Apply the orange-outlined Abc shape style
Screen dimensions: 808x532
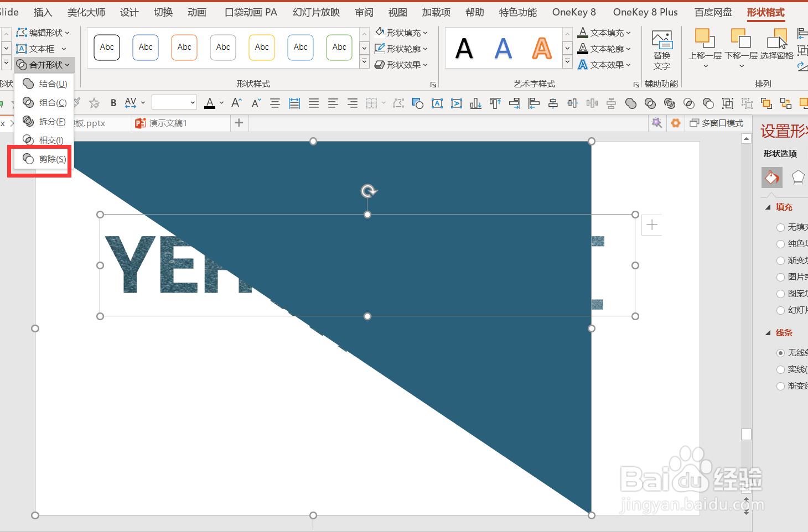coord(184,48)
